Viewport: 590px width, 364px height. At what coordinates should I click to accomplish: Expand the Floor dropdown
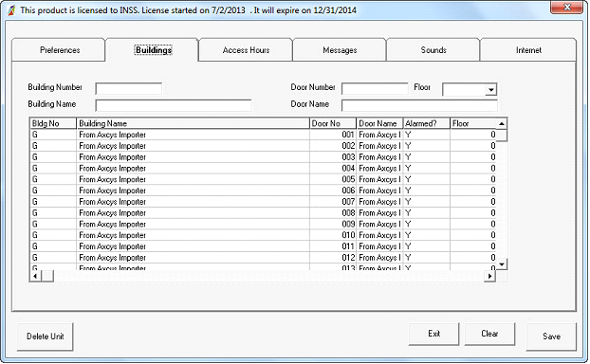(490, 90)
